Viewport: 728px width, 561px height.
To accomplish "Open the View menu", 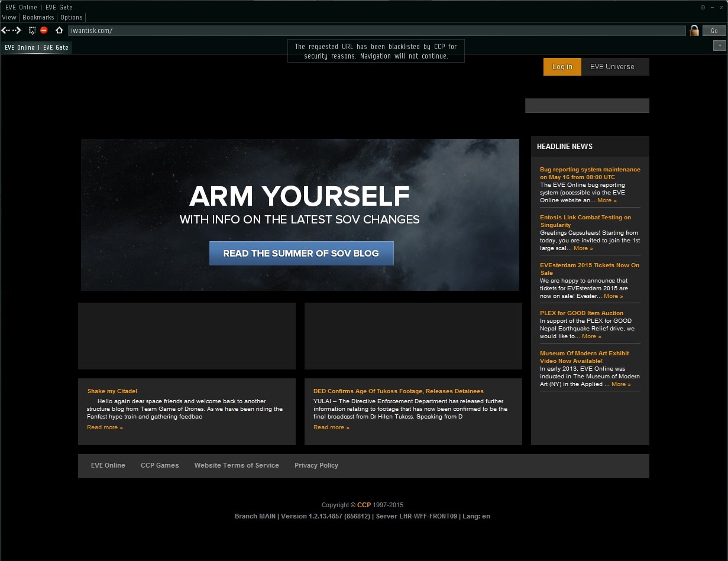I will [9, 17].
